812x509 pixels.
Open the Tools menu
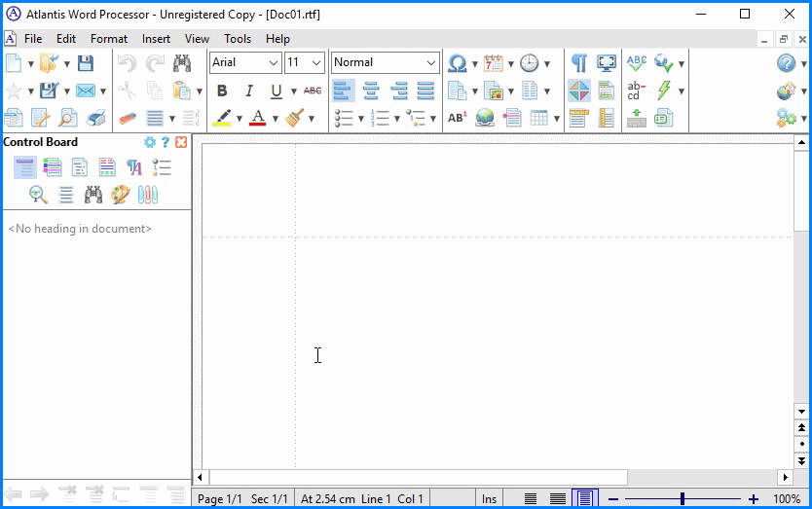tap(238, 39)
